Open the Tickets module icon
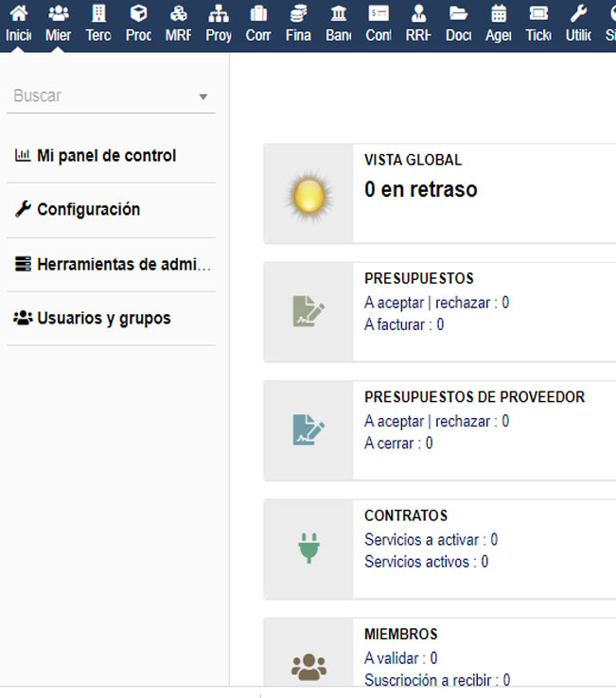Screen dimensions: 616x698 pos(538,23)
